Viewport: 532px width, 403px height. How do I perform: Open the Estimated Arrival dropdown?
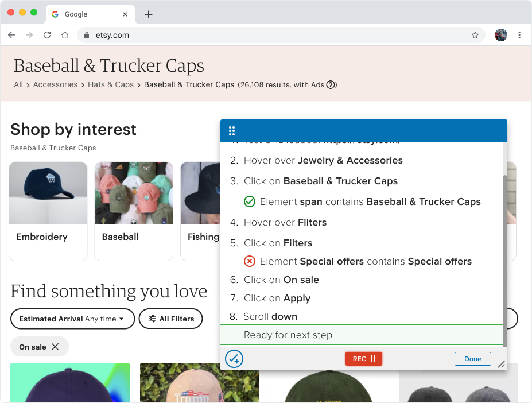coord(73,319)
